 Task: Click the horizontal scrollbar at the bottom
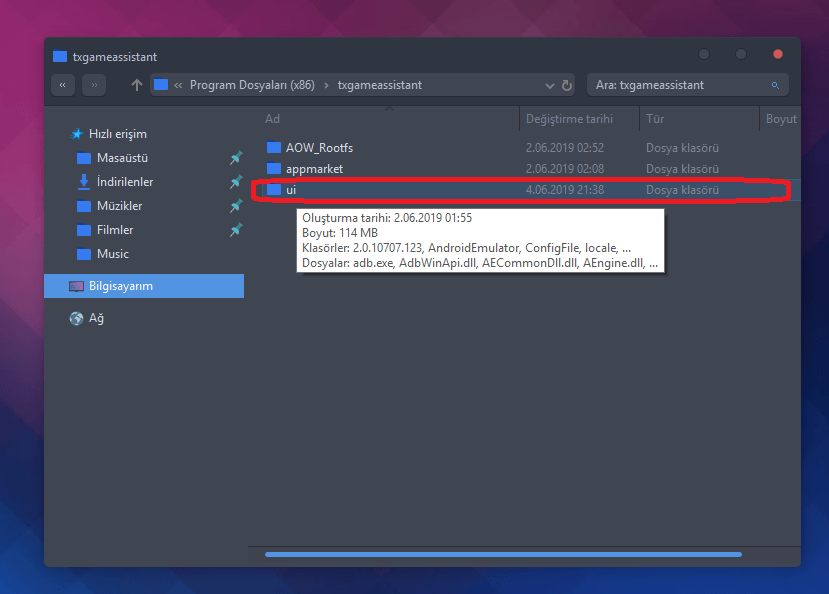click(x=503, y=554)
